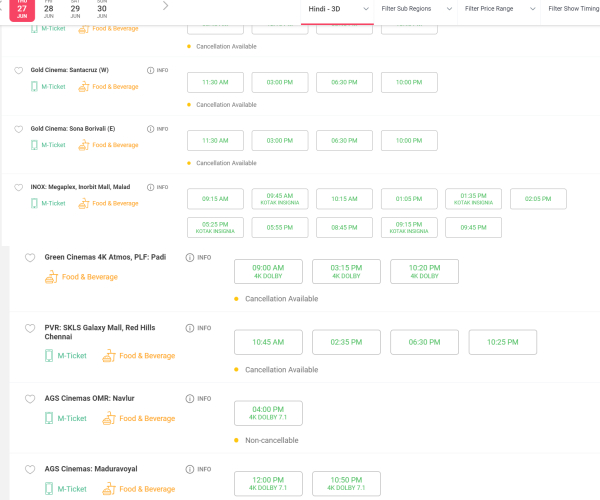Choose 01:35 PM Kotak Insignia show at INOX
This screenshot has height=500, width=600.
pyautogui.click(x=473, y=198)
